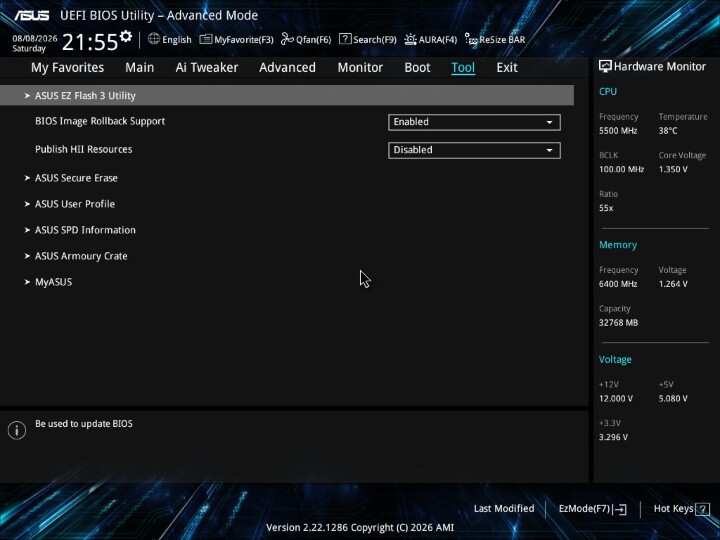Click the globe icon for English language

click(x=154, y=39)
